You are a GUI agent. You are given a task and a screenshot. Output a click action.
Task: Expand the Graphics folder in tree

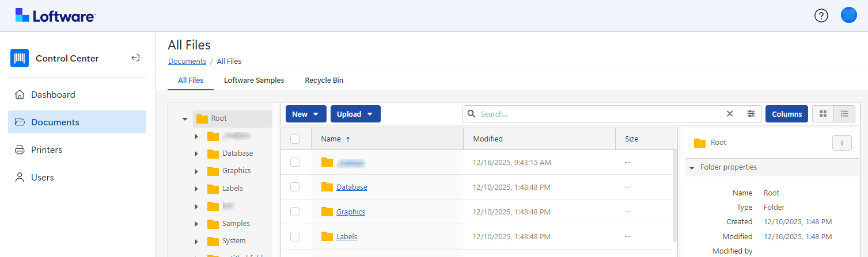[196, 171]
